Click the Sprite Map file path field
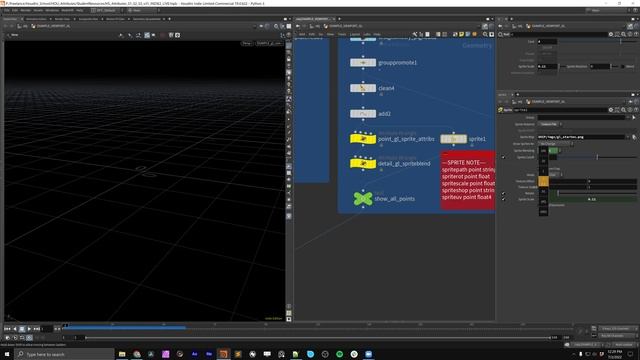The width and height of the screenshot is (640, 360). [581, 137]
